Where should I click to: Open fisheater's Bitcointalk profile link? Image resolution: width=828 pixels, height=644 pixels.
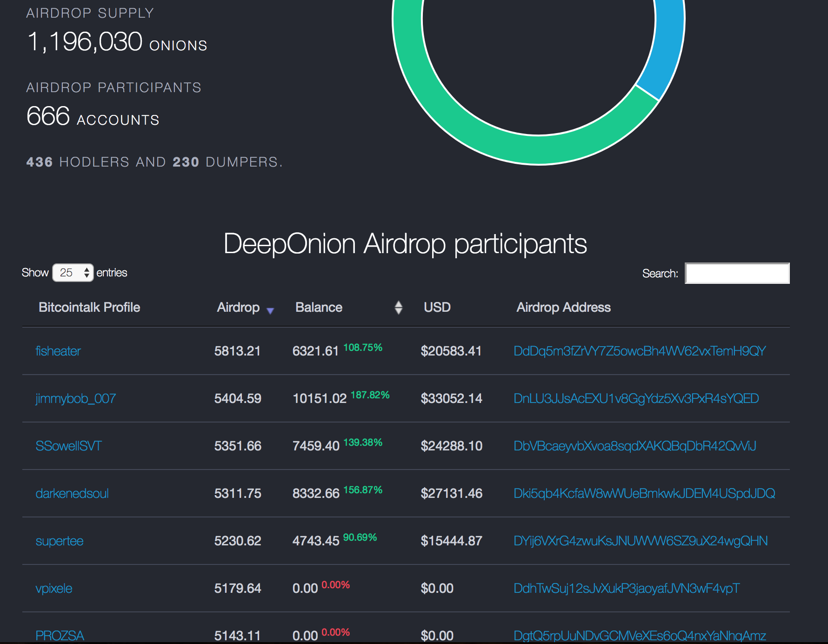coord(58,351)
